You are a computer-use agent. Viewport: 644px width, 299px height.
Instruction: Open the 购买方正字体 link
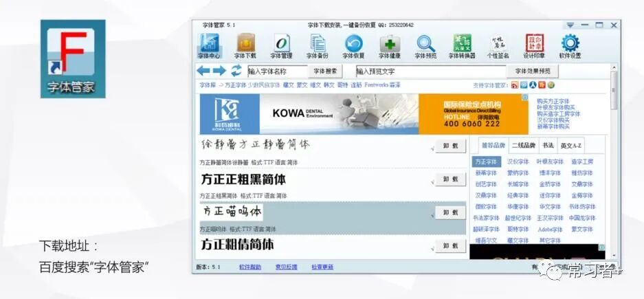tap(553, 101)
